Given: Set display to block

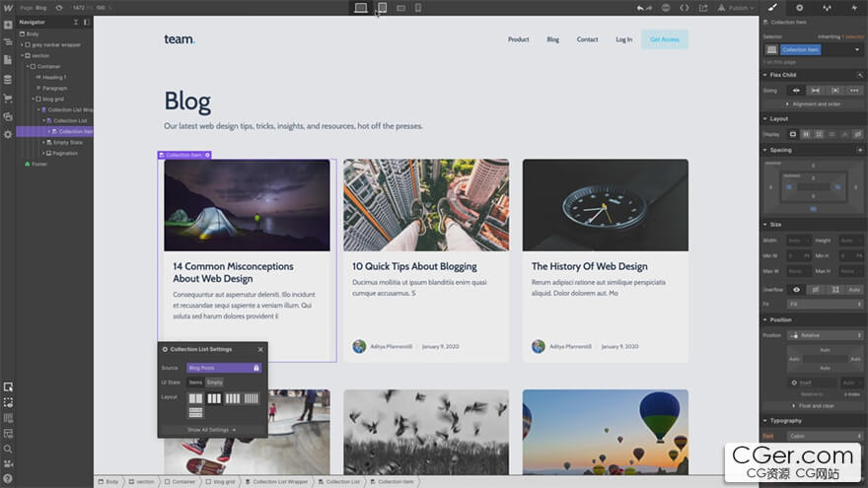Looking at the screenshot, I should click(793, 134).
